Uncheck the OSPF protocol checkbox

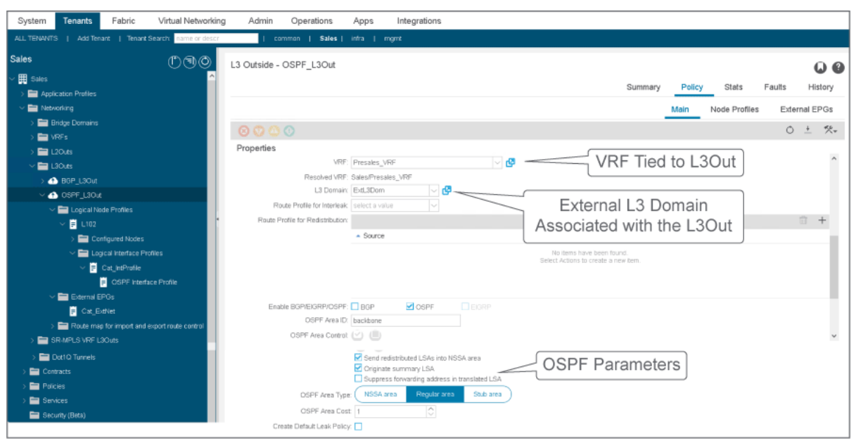(411, 307)
